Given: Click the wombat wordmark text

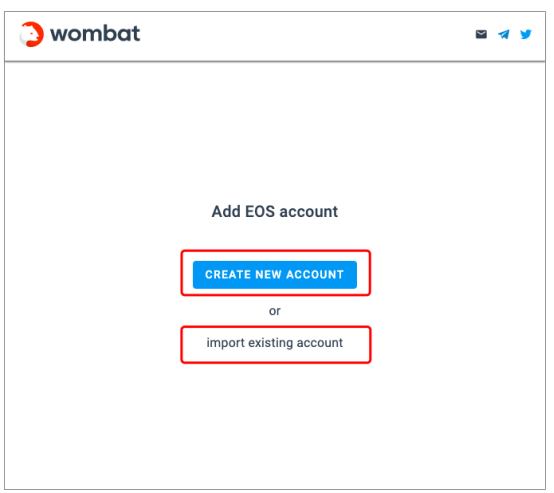Looking at the screenshot, I should pyautogui.click(x=95, y=34).
